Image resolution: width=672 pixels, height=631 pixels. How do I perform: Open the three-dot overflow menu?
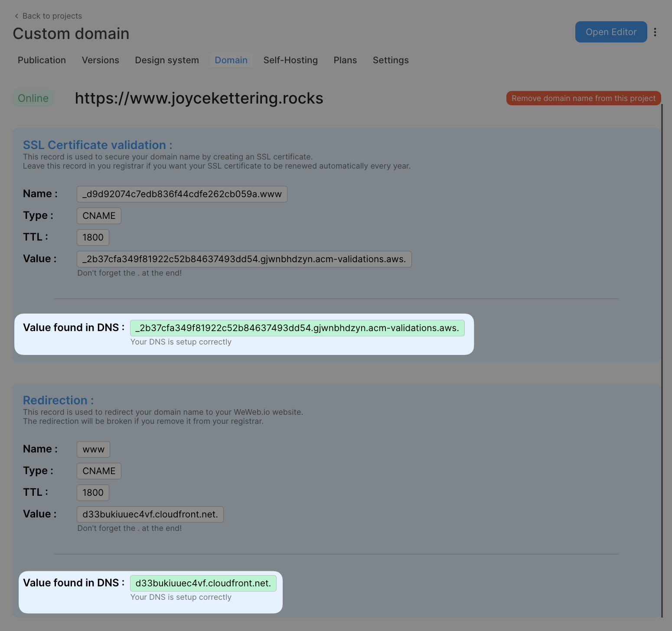tap(655, 32)
